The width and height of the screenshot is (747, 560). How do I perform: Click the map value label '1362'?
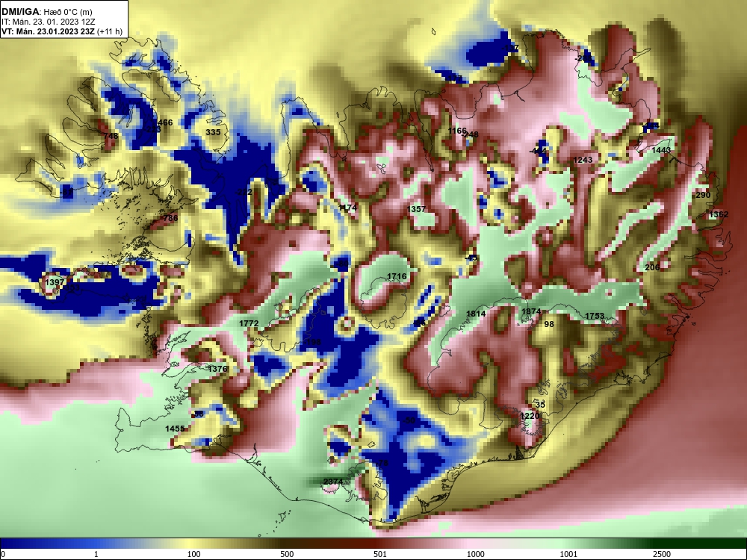(719, 215)
